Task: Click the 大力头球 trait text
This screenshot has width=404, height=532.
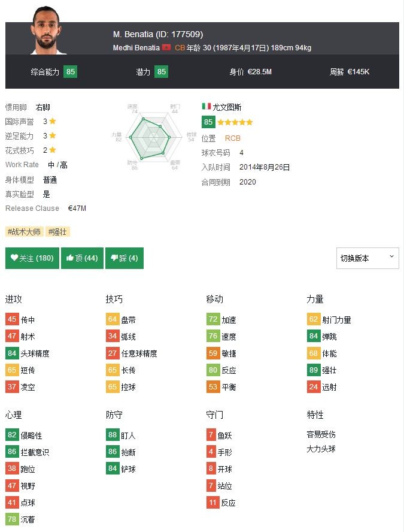Action: click(321, 449)
